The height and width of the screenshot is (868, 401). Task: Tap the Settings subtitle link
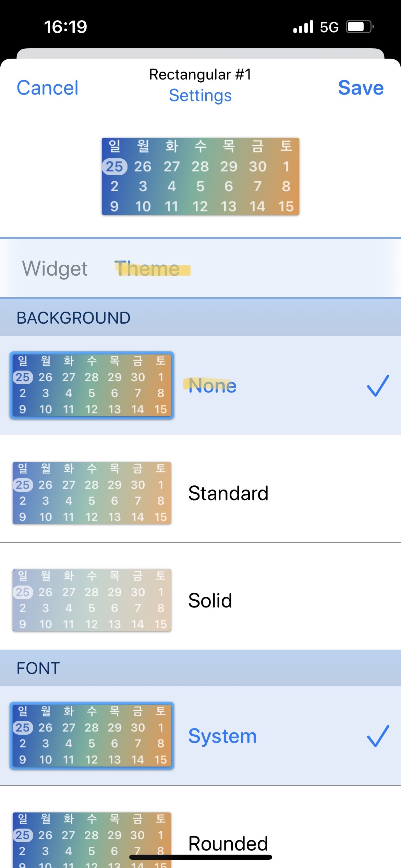(x=200, y=96)
